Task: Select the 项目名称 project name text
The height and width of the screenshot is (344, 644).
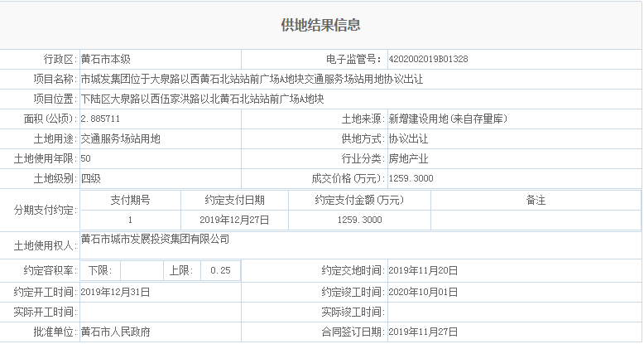Action: point(252,80)
